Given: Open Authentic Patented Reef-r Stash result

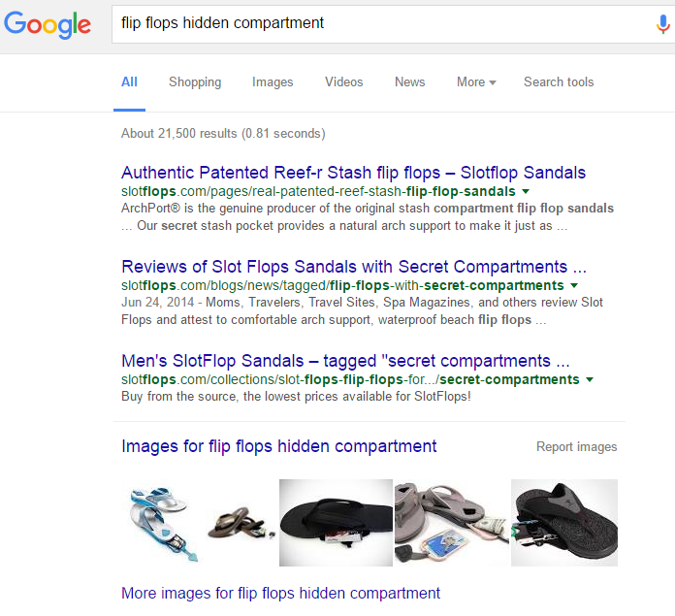Looking at the screenshot, I should [353, 172].
